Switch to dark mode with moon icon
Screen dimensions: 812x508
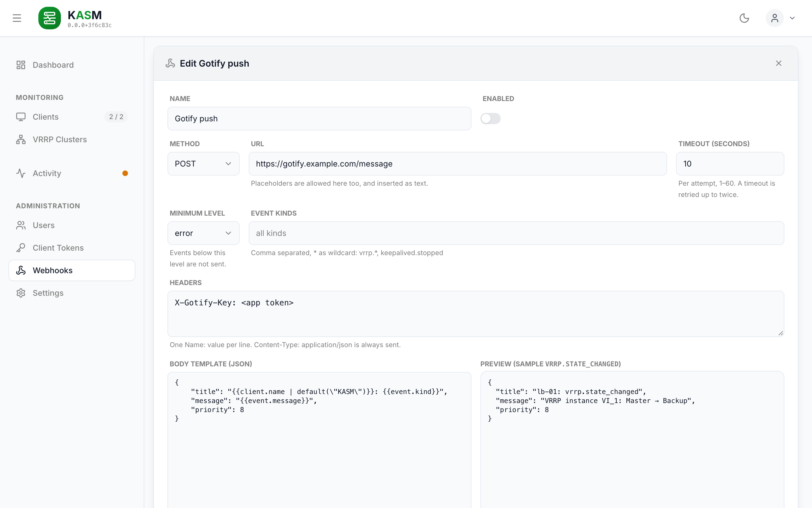(x=744, y=18)
